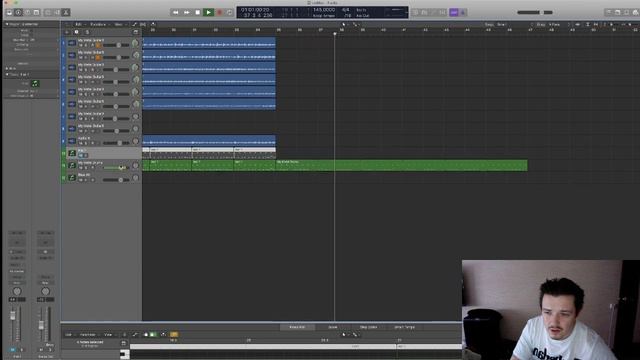This screenshot has width=640, height=360.
Task: Open the command-click tool menu
Action: pos(355,24)
